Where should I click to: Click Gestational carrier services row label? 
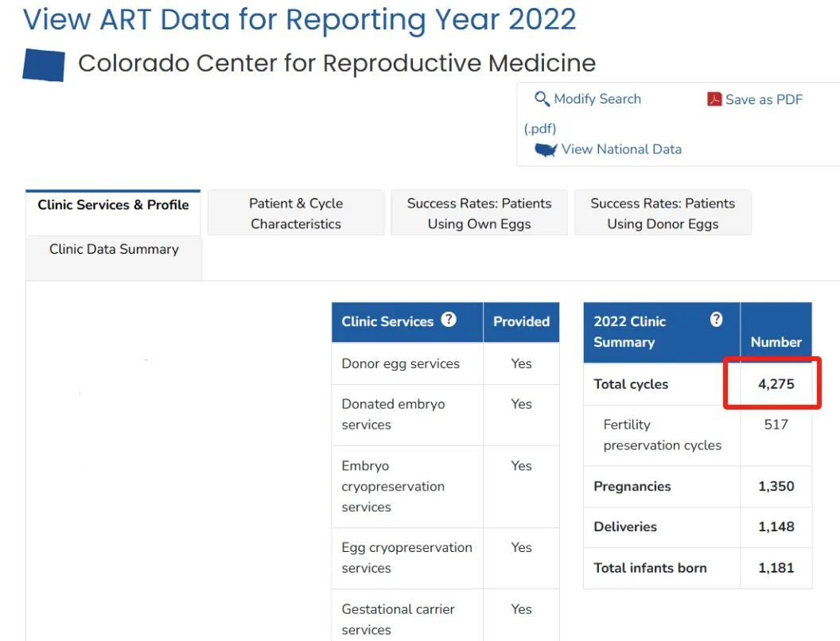398,620
